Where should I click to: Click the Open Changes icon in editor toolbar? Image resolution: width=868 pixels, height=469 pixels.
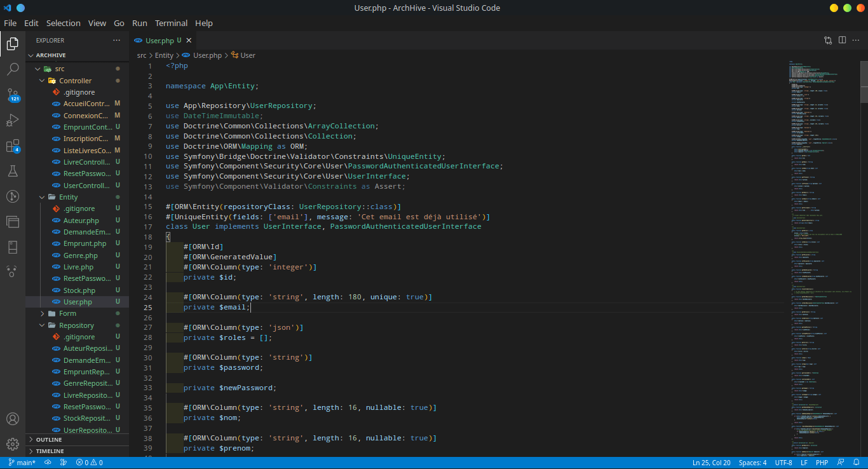(828, 40)
